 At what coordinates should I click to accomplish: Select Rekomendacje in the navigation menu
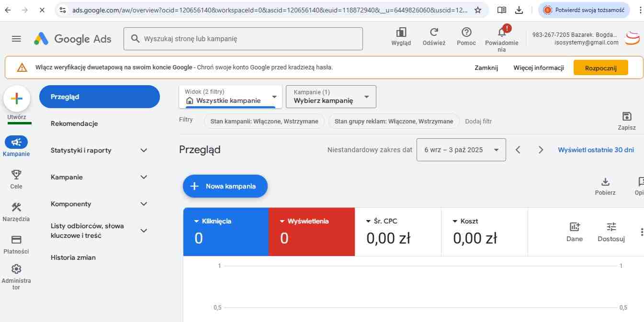[74, 123]
